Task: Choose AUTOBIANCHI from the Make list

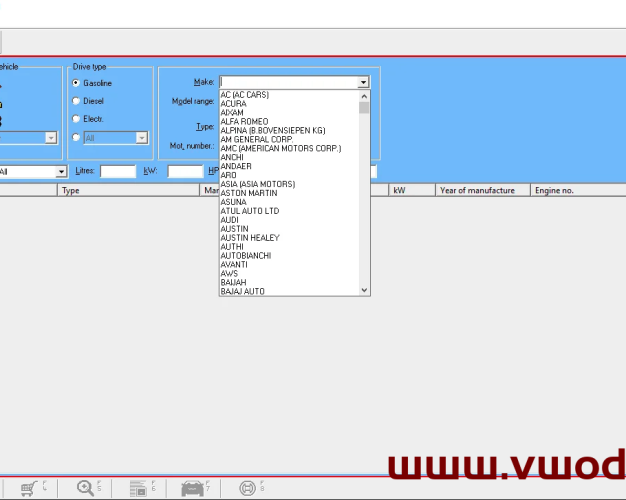Action: (289, 256)
